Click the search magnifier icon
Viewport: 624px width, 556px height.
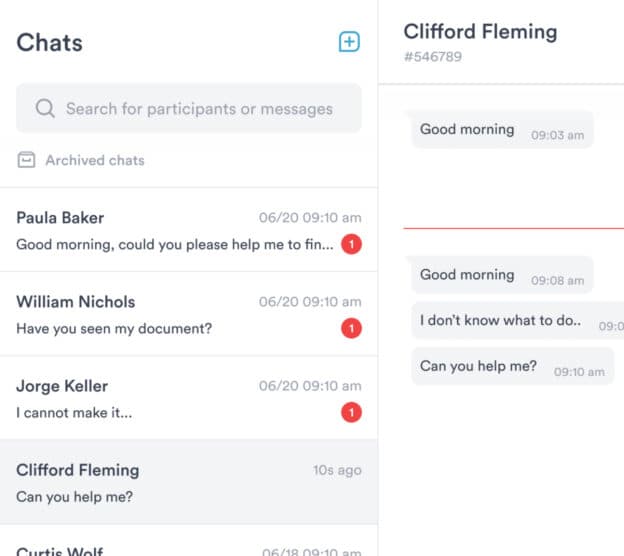44,109
